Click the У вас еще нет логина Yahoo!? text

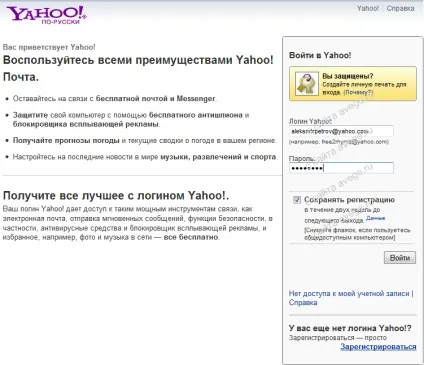click(x=350, y=328)
